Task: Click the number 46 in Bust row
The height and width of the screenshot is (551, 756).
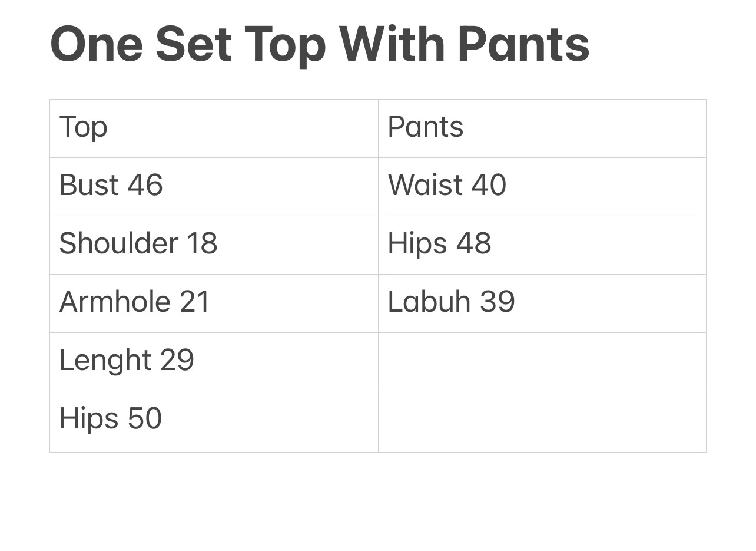Action: 145,185
